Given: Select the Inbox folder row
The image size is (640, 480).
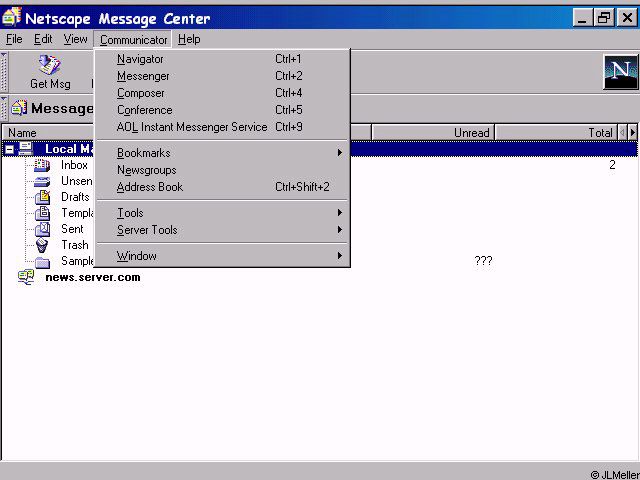Looking at the screenshot, I should 319,165.
